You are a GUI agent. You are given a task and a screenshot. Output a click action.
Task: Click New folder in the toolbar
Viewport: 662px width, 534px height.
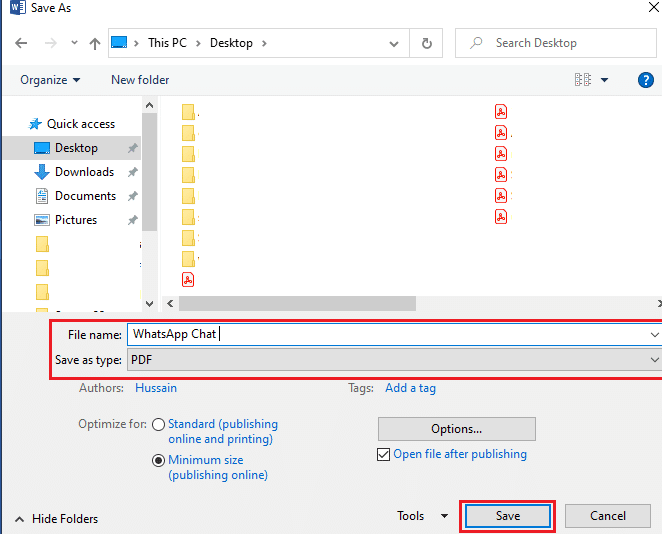(140, 80)
